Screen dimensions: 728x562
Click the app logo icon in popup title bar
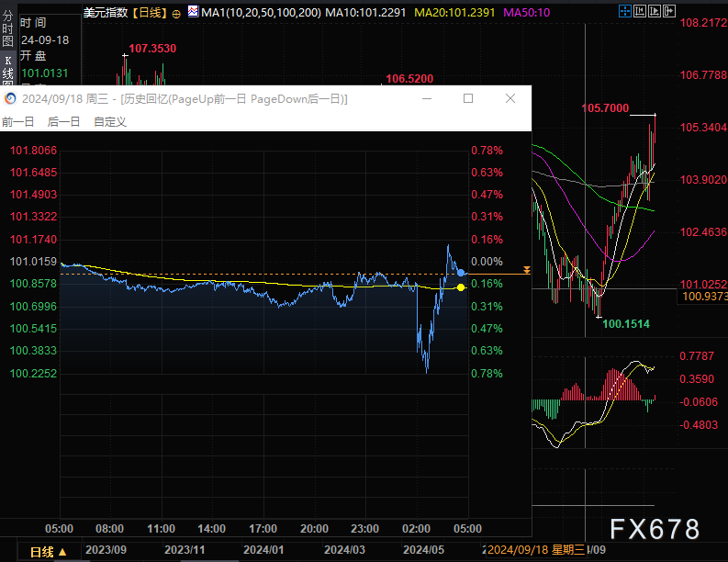pyautogui.click(x=10, y=98)
